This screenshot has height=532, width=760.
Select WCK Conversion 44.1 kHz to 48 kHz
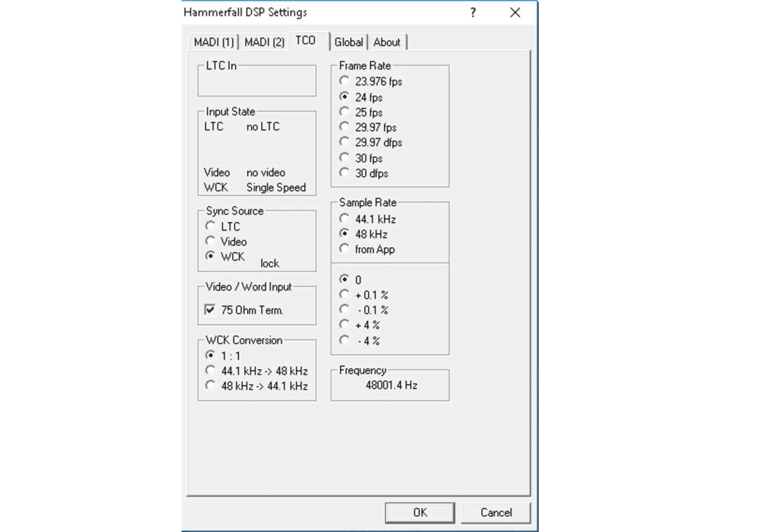(210, 371)
